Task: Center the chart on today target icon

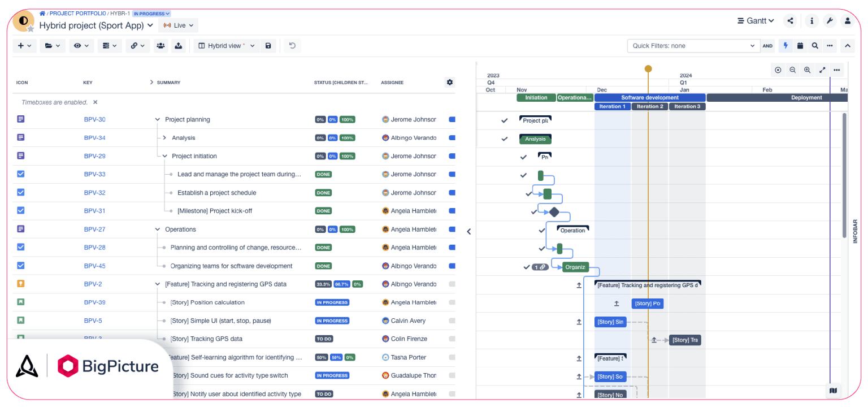Action: pos(778,70)
